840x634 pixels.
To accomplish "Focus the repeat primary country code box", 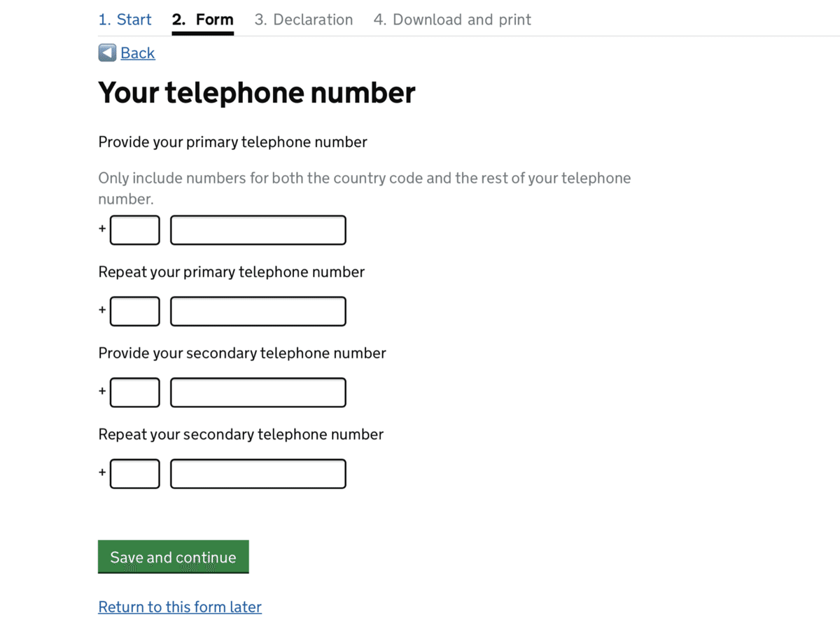I will 135,311.
